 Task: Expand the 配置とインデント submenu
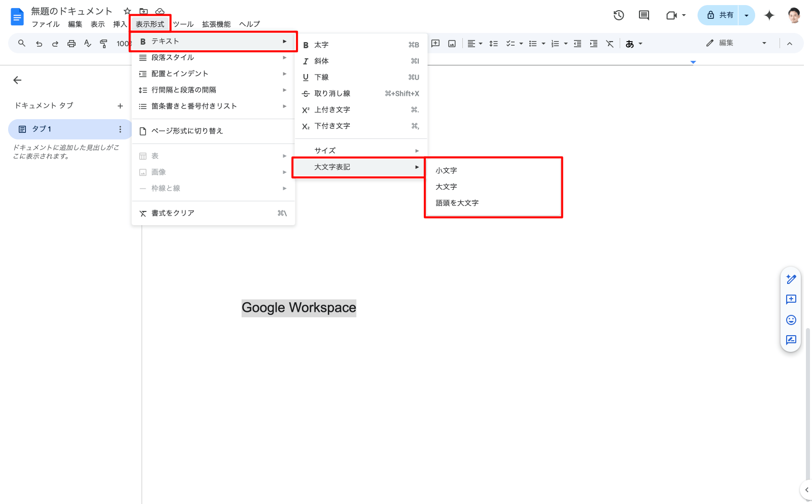coord(213,74)
